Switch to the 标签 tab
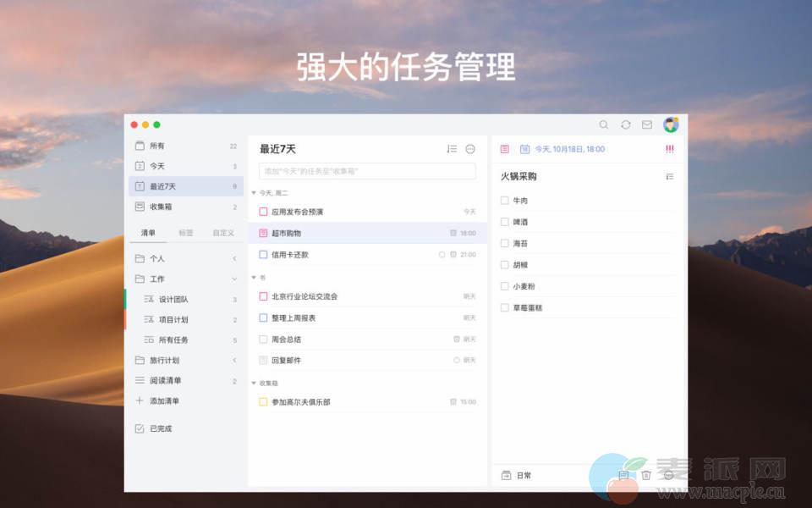Viewport: 812px width, 508px height. 185,233
